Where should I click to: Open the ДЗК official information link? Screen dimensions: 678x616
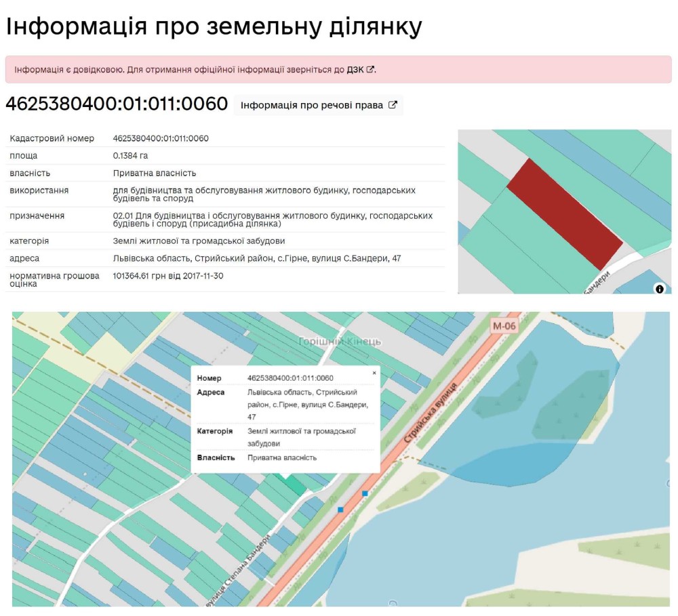[355, 69]
